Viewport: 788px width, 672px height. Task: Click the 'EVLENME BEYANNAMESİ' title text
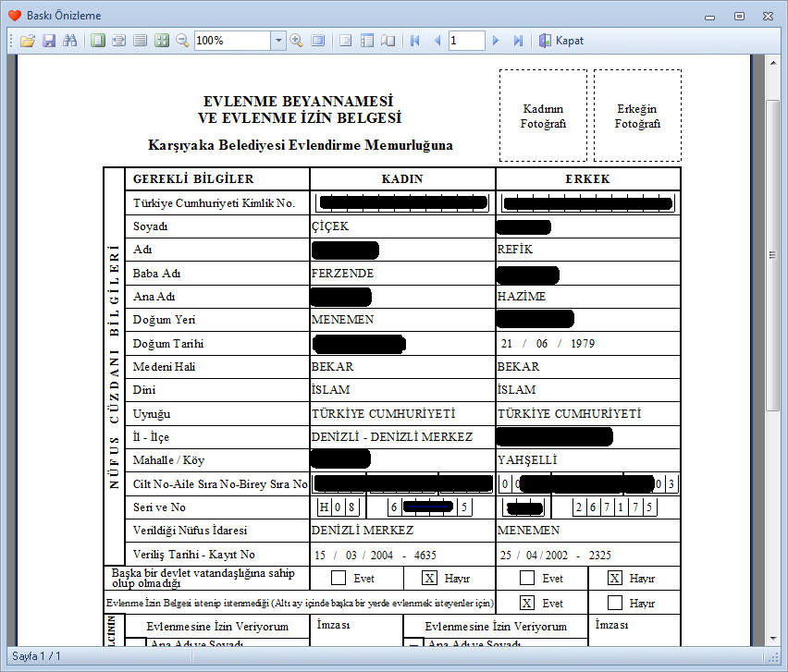299,101
